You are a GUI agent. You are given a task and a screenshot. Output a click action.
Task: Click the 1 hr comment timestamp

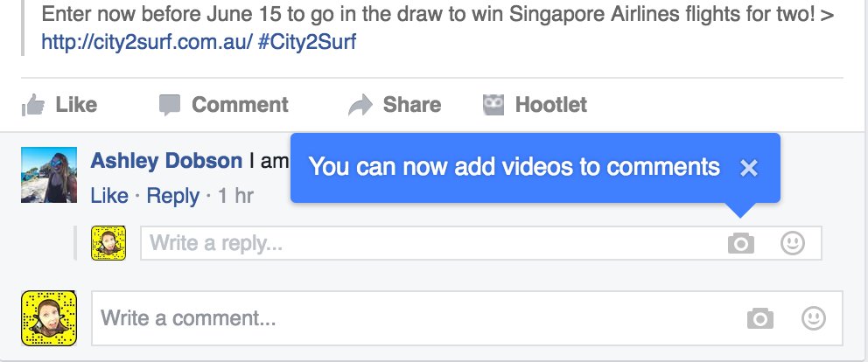coord(235,196)
